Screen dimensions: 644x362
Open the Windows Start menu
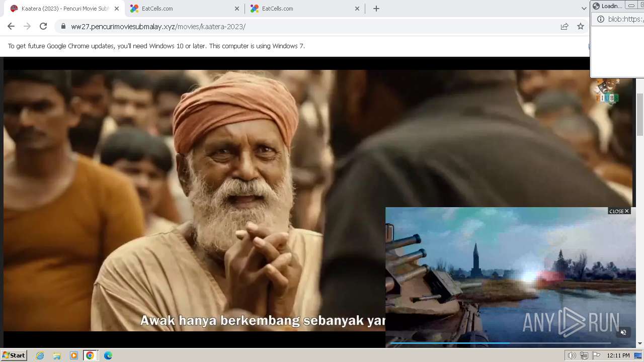click(14, 355)
